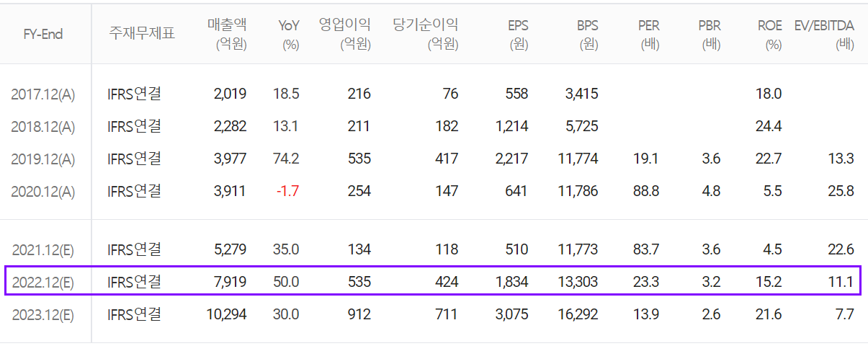Click the 주재무제표 column header
This screenshot has width=868, height=346.
(x=142, y=34)
